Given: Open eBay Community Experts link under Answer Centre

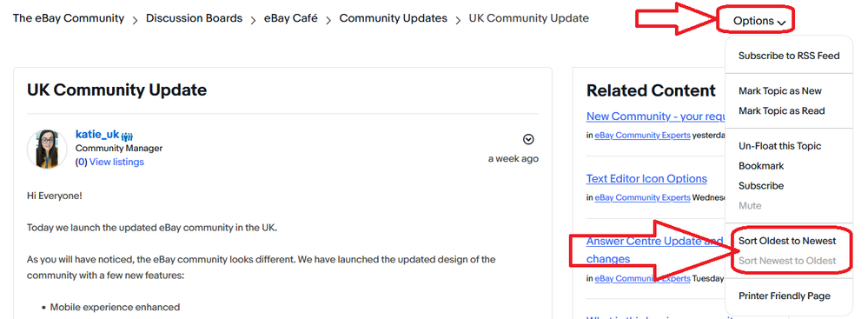Looking at the screenshot, I should click(643, 278).
